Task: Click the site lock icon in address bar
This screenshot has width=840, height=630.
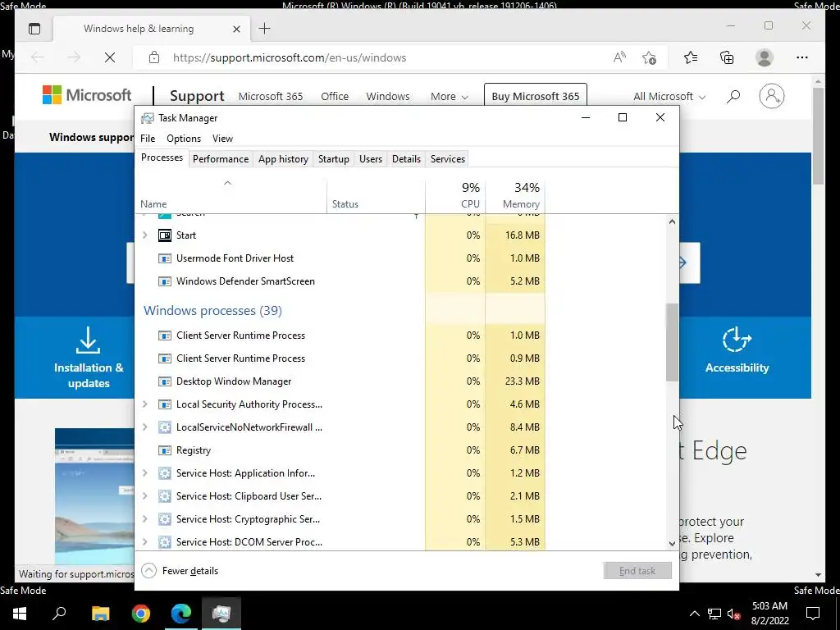Action: pos(154,57)
